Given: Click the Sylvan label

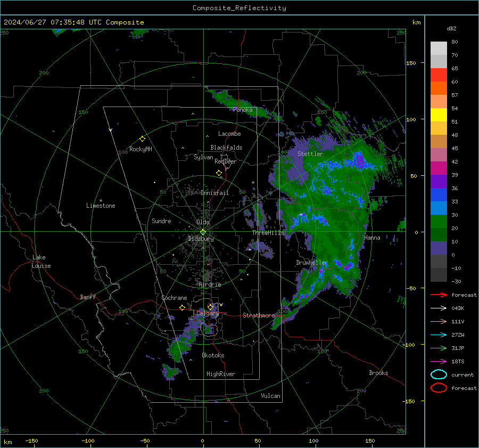Looking at the screenshot, I should pos(203,157).
